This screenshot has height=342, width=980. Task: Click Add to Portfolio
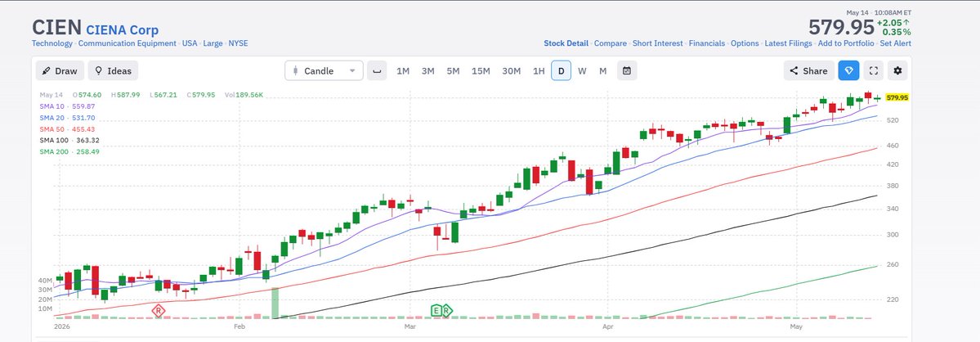(846, 43)
